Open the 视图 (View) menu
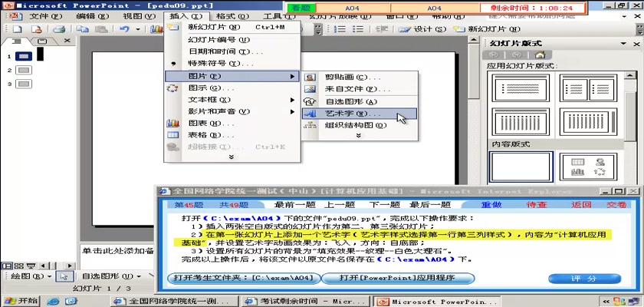This screenshot has width=644, height=307. click(x=140, y=16)
